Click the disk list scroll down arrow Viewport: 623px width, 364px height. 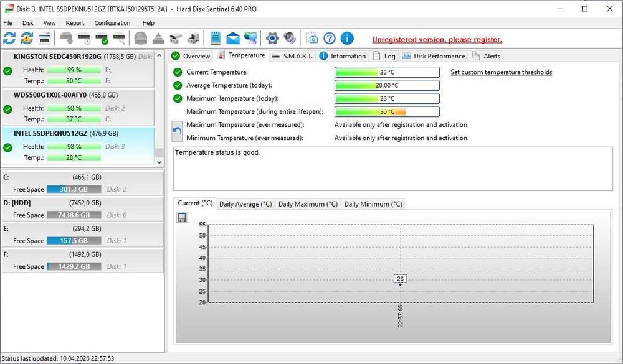pyautogui.click(x=159, y=162)
